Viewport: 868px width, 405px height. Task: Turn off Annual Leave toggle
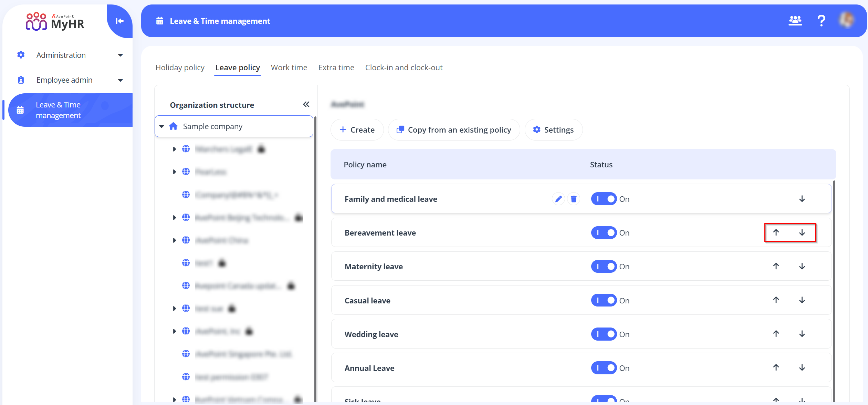coord(604,368)
